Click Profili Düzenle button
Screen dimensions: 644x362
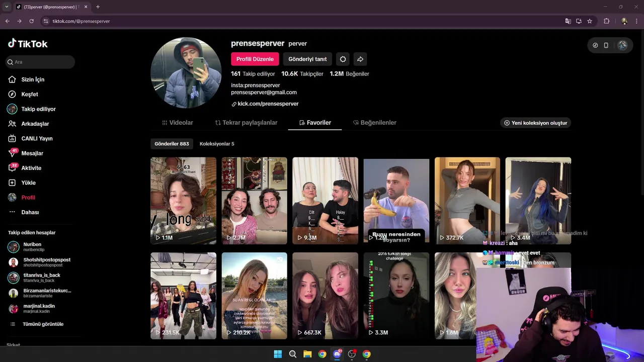click(x=255, y=59)
